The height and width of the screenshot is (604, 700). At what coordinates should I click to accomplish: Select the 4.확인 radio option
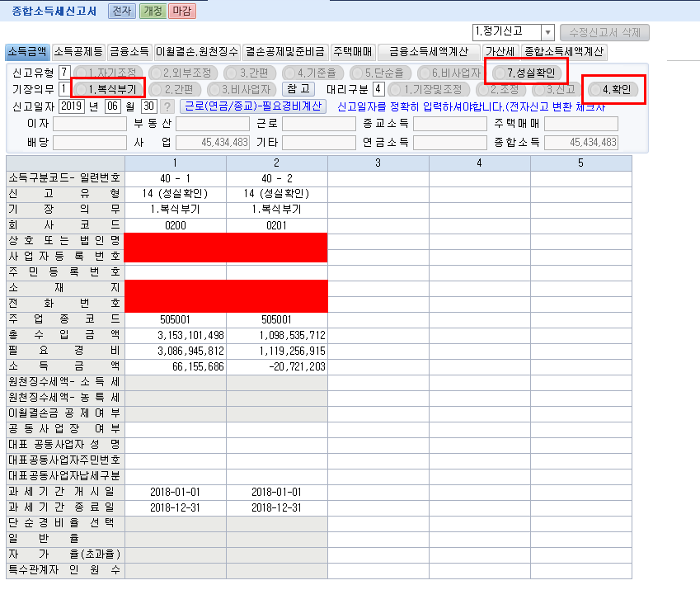point(613,89)
